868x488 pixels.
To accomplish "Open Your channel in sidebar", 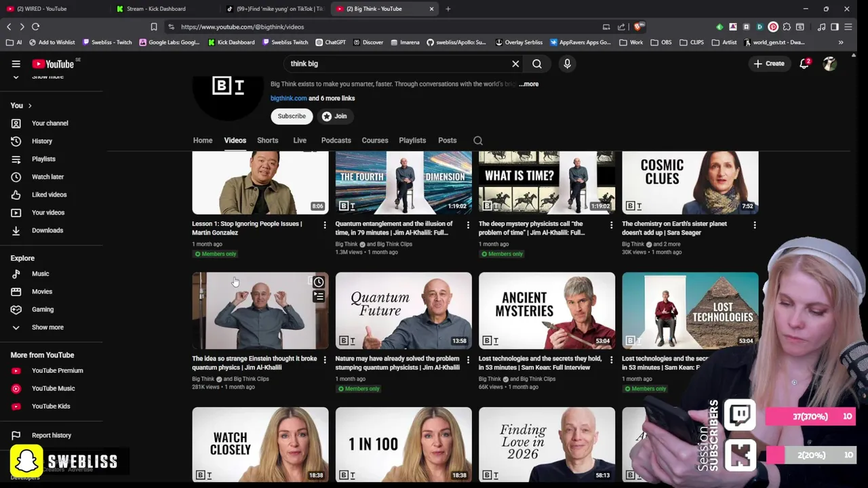I will pos(52,123).
